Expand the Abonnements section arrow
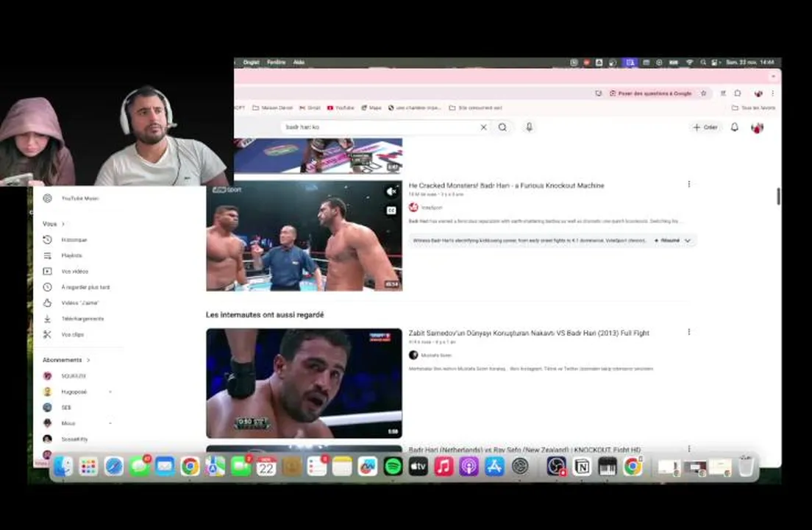The height and width of the screenshot is (530, 812). click(88, 360)
